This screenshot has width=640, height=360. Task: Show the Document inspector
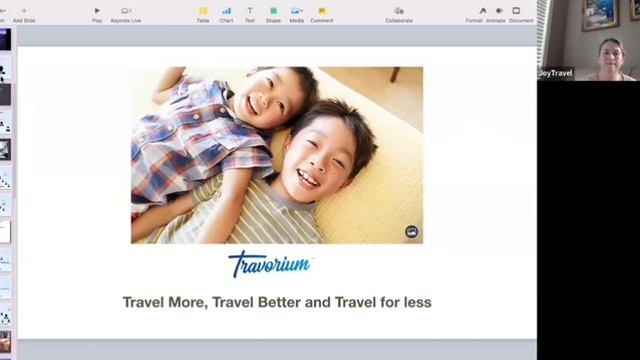[521, 15]
